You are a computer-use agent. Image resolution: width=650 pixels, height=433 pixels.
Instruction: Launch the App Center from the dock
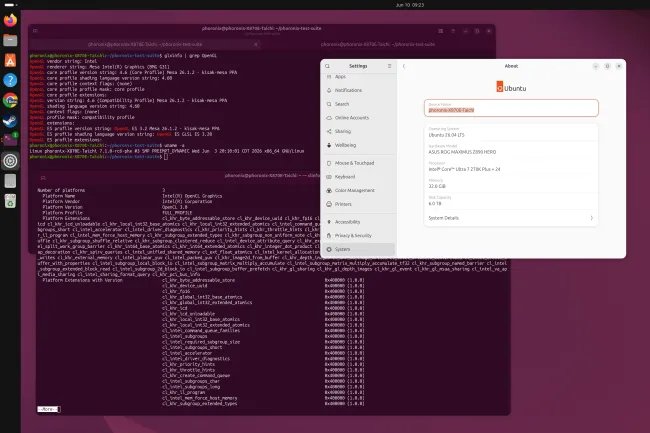tap(10, 60)
